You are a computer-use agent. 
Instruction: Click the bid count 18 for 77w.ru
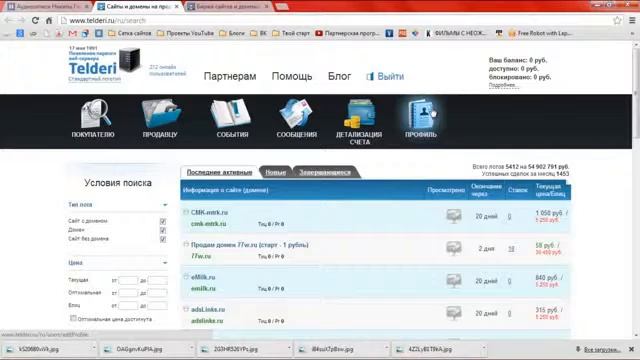[511, 249]
